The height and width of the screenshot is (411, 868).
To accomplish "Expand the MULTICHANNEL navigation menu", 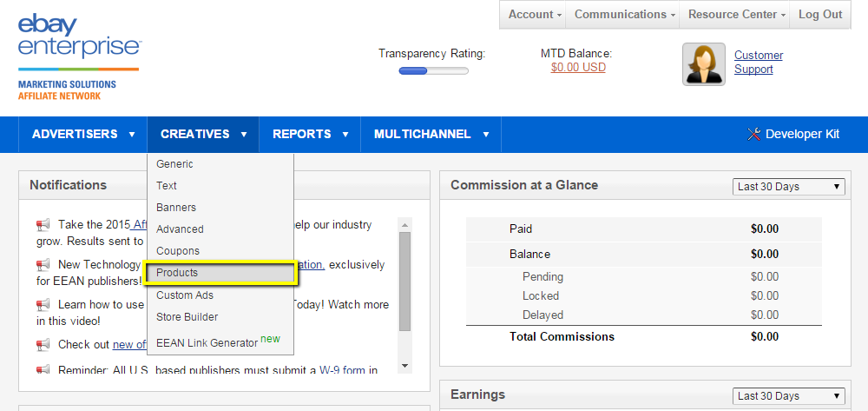I will coord(431,134).
